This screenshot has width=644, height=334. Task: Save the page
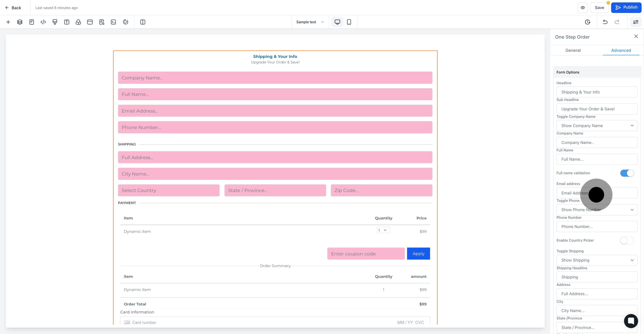(599, 7)
